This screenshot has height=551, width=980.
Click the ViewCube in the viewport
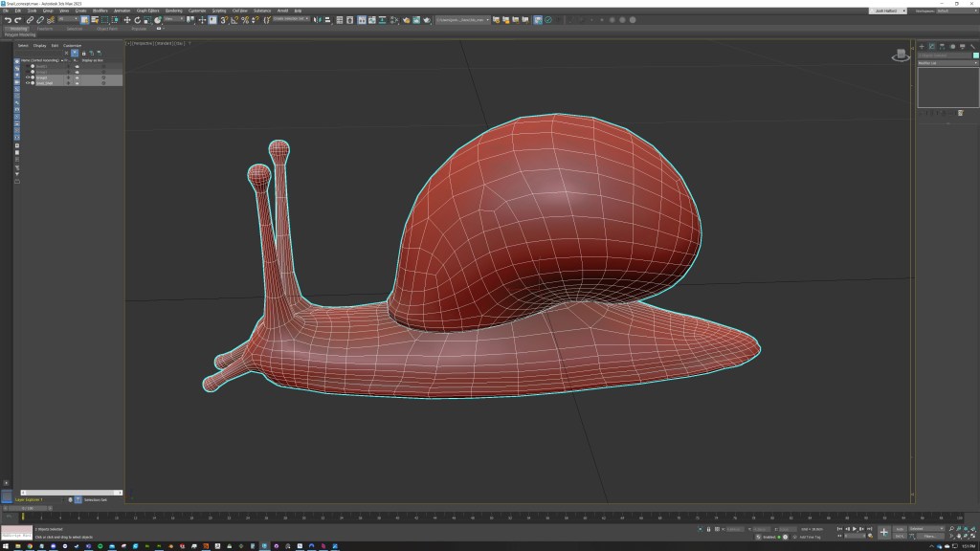point(901,55)
